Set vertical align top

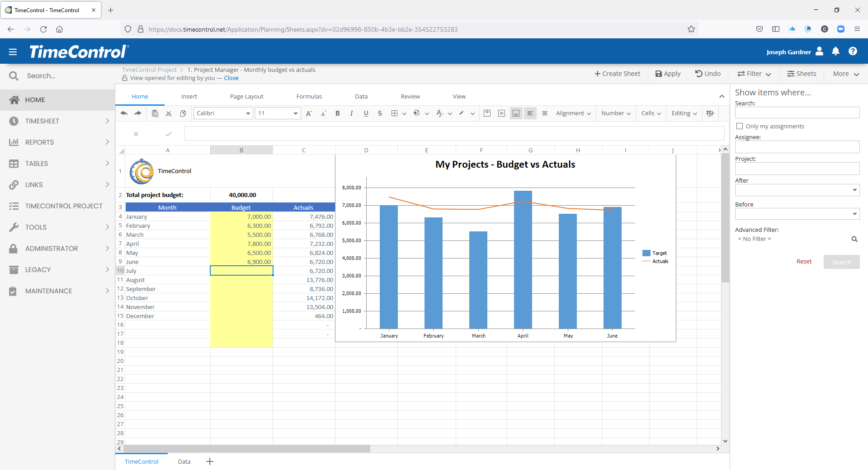click(487, 113)
